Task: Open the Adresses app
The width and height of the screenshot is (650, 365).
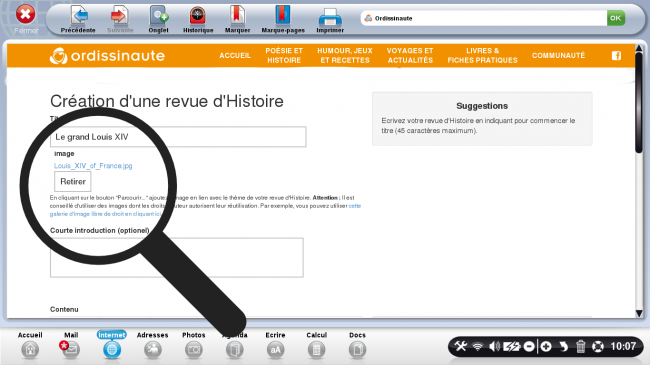Action: click(x=153, y=346)
